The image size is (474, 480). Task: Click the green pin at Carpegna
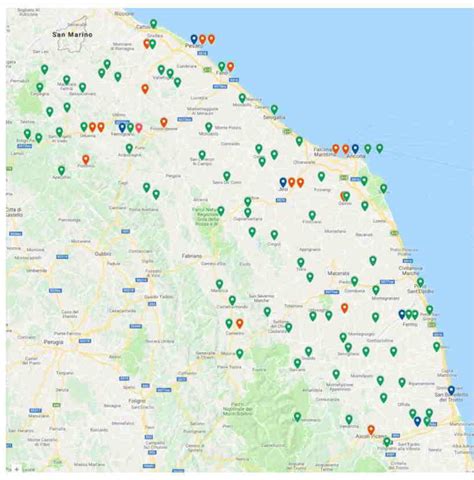tap(40, 87)
